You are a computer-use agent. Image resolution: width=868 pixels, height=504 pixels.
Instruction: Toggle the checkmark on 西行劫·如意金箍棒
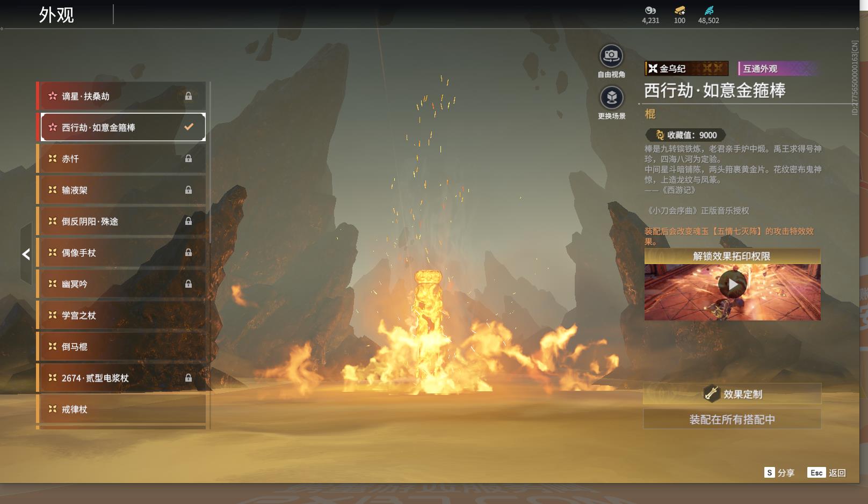[x=189, y=127]
